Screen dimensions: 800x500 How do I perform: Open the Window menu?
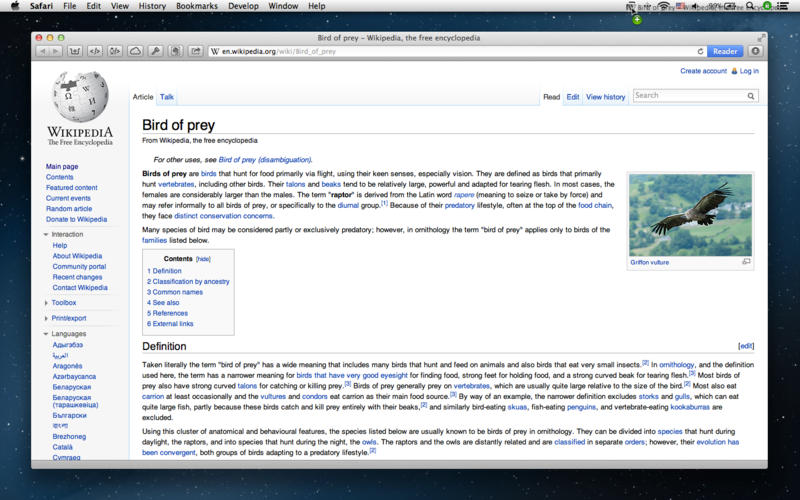click(x=283, y=6)
